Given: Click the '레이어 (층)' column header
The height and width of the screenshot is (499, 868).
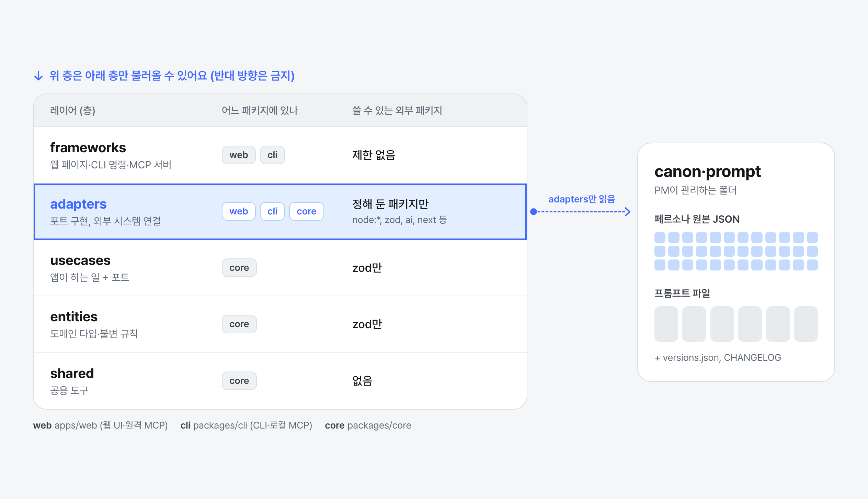Looking at the screenshot, I should [72, 111].
